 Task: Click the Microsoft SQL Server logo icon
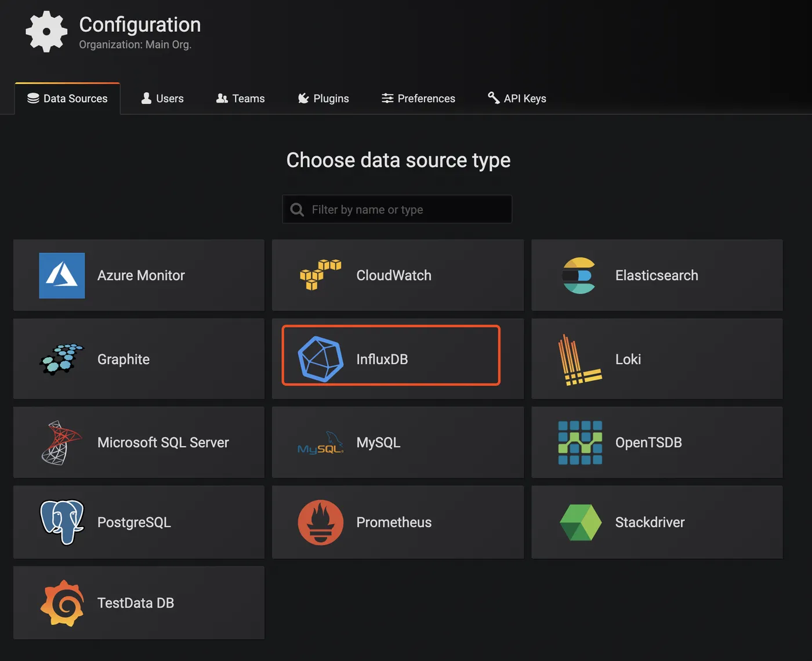click(61, 443)
